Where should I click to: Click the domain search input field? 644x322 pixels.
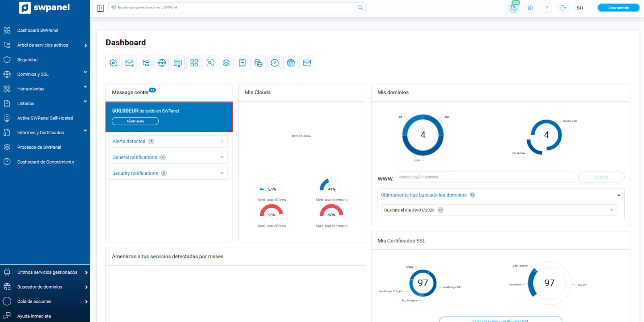click(x=486, y=177)
